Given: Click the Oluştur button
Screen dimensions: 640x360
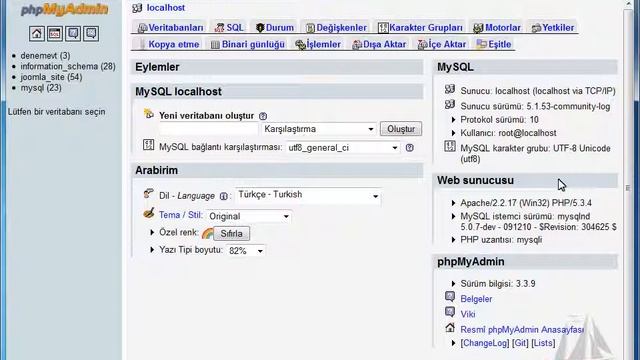Looking at the screenshot, I should (401, 129).
